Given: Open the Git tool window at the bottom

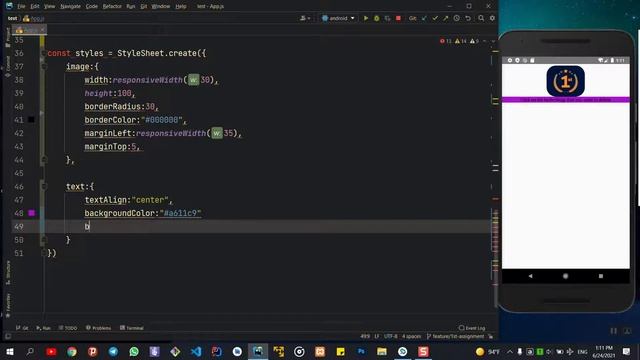Looking at the screenshot, I should [22, 328].
